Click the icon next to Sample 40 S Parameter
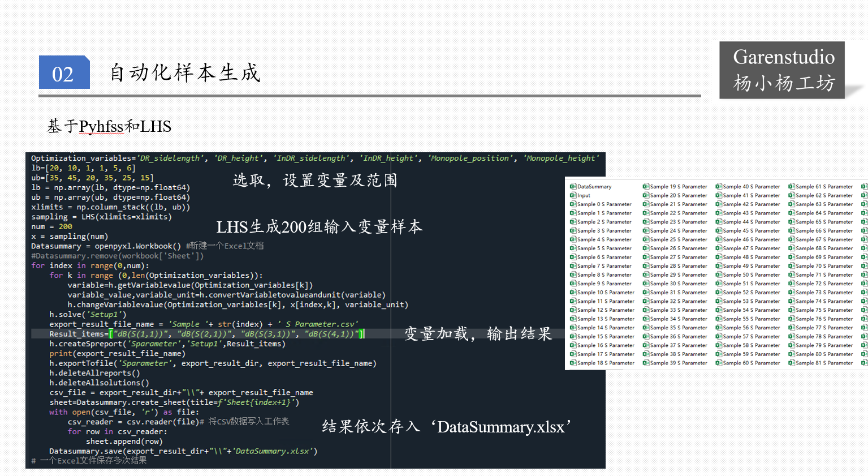 719,186
